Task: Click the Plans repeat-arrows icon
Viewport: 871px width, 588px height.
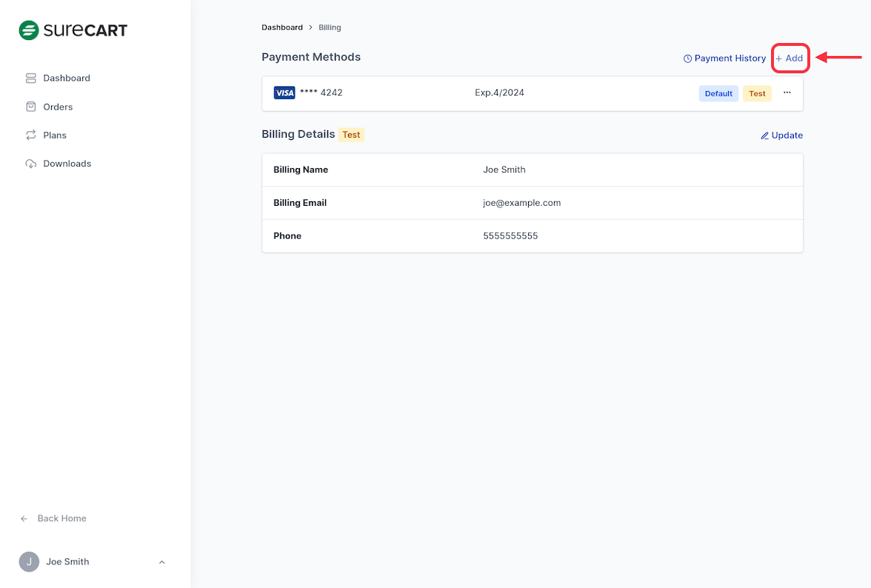Action: [x=30, y=135]
